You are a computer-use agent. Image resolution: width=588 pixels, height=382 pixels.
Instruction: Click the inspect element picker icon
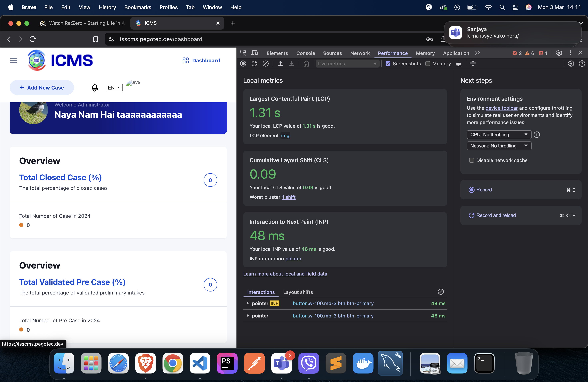243,53
